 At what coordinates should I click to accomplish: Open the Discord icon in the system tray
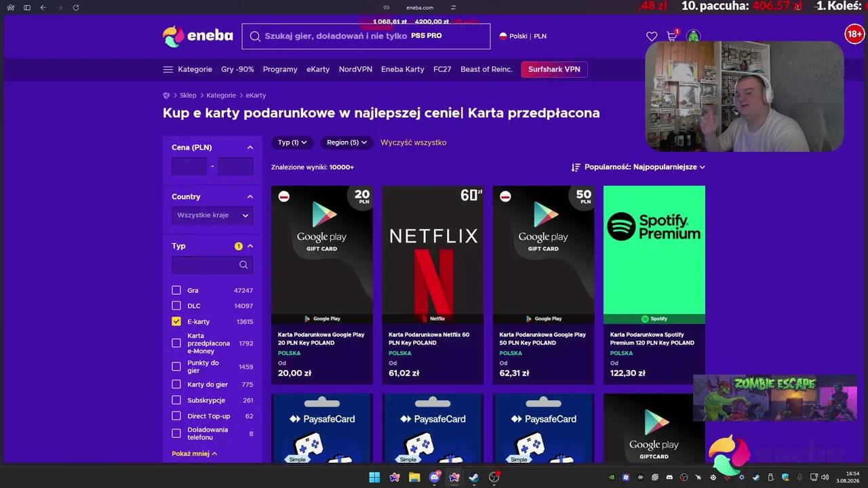pos(669,477)
